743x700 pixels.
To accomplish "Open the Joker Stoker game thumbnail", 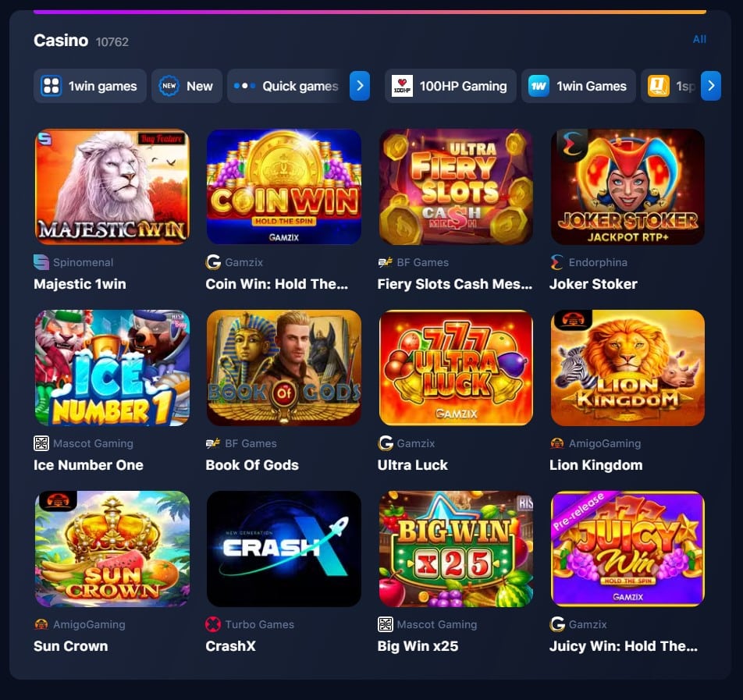I will pos(627,187).
